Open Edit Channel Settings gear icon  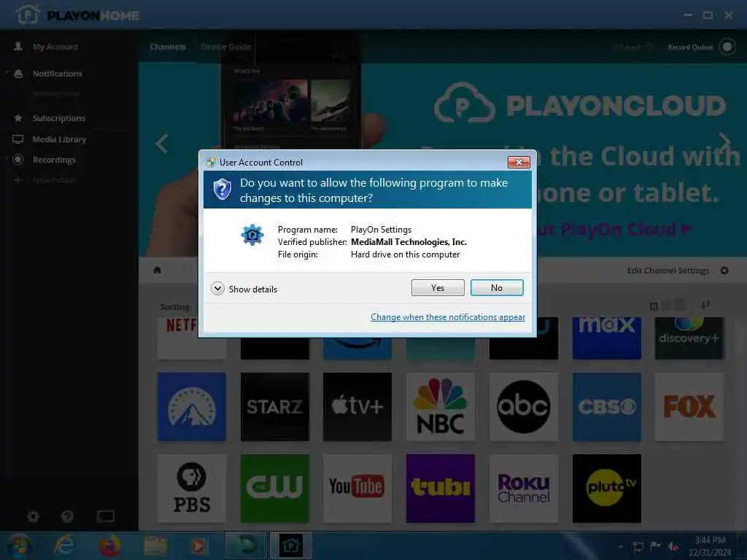pos(724,271)
